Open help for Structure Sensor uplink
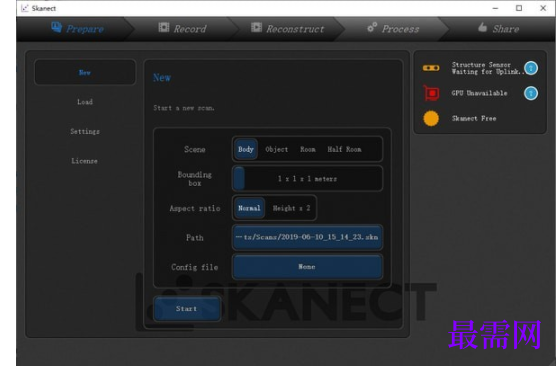560x366 pixels. pos(531,68)
